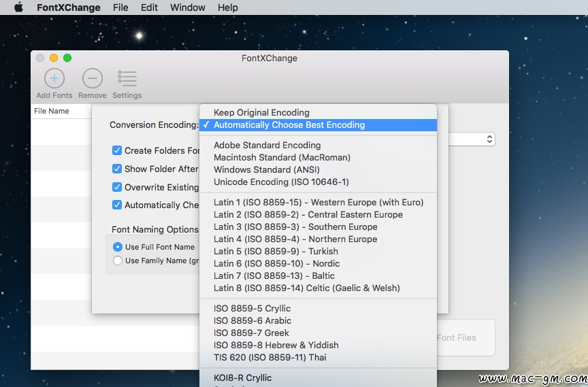The width and height of the screenshot is (588, 387).
Task: Open the File menu
Action: [x=120, y=7]
